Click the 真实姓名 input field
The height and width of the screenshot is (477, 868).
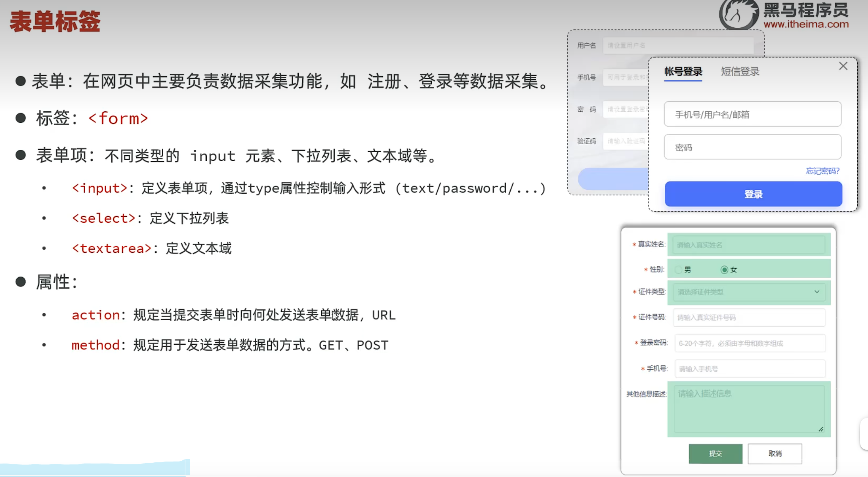(749, 245)
